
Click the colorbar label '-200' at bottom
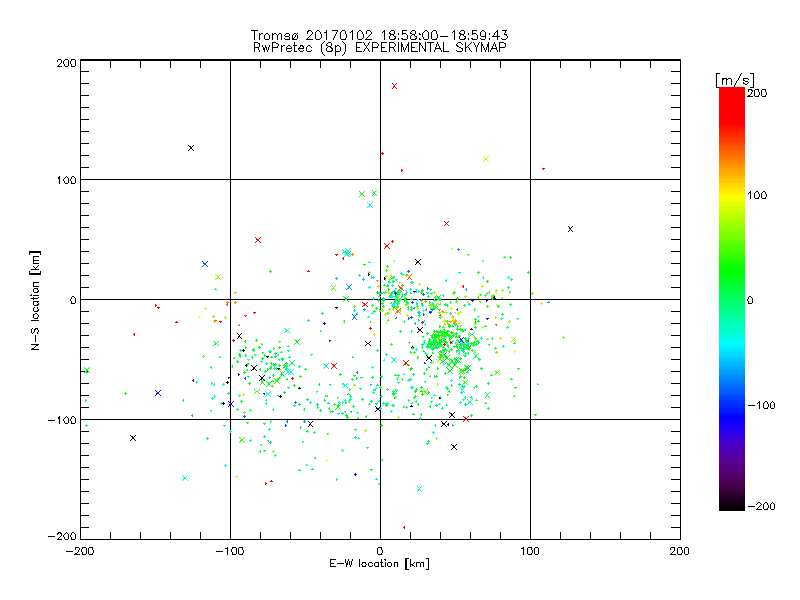761,506
